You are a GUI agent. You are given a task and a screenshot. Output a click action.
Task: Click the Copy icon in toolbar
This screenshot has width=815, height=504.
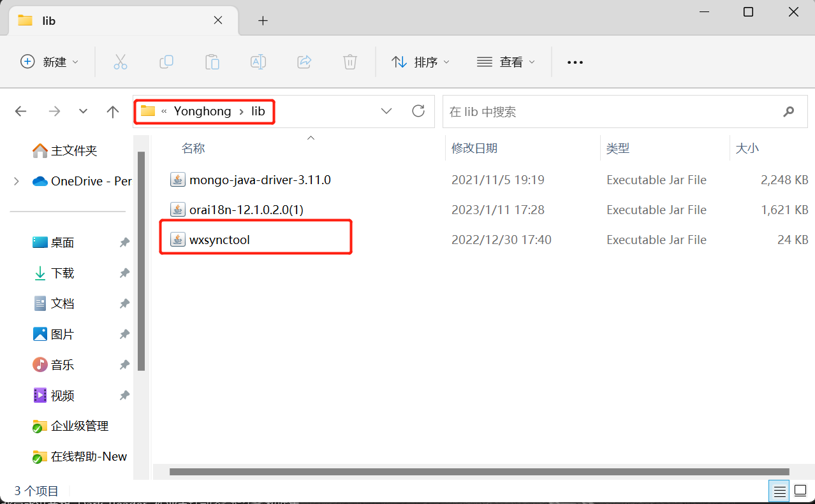tap(166, 62)
